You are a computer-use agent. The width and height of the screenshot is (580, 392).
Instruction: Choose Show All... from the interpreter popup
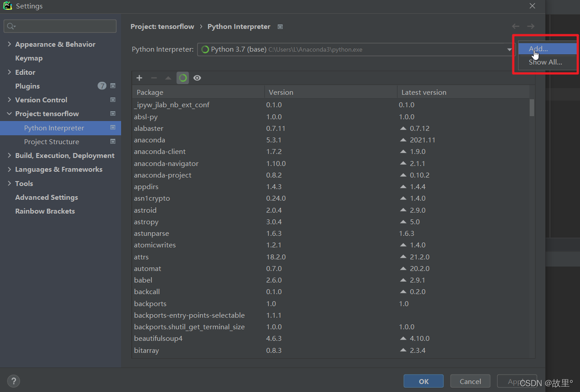click(x=548, y=62)
